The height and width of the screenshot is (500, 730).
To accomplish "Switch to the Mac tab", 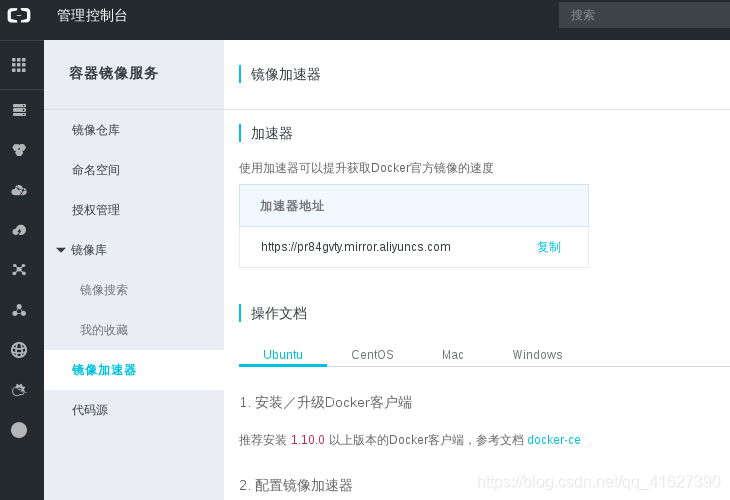I will (x=453, y=355).
